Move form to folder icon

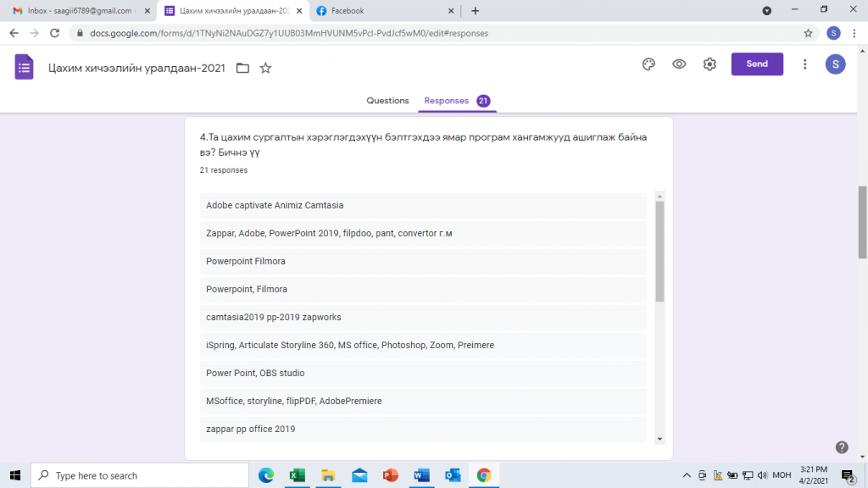pyautogui.click(x=242, y=68)
